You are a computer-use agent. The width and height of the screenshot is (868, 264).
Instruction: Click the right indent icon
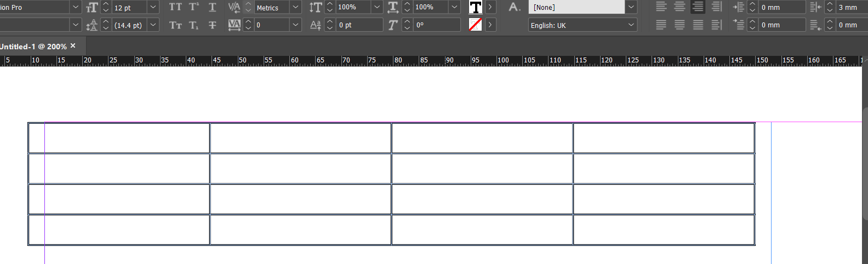coord(815,7)
